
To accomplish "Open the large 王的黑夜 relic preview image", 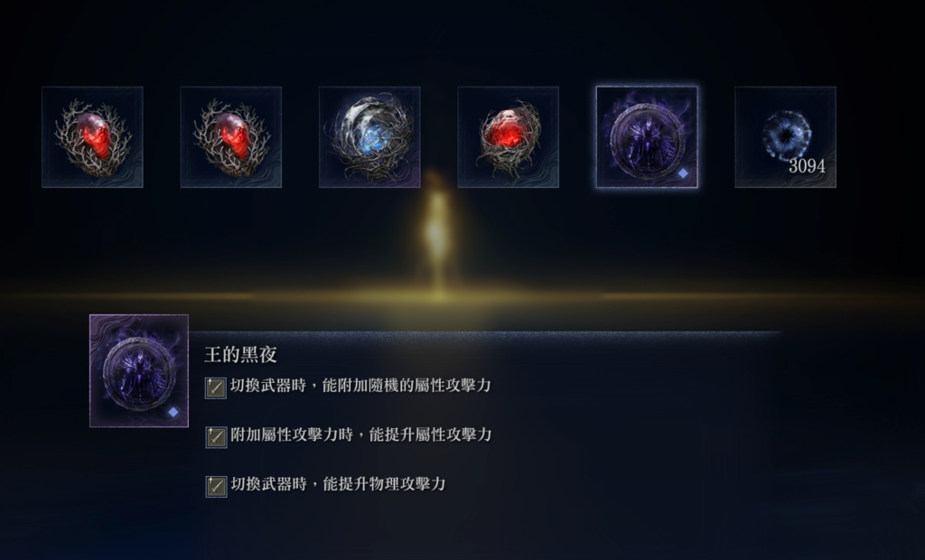I will (139, 370).
